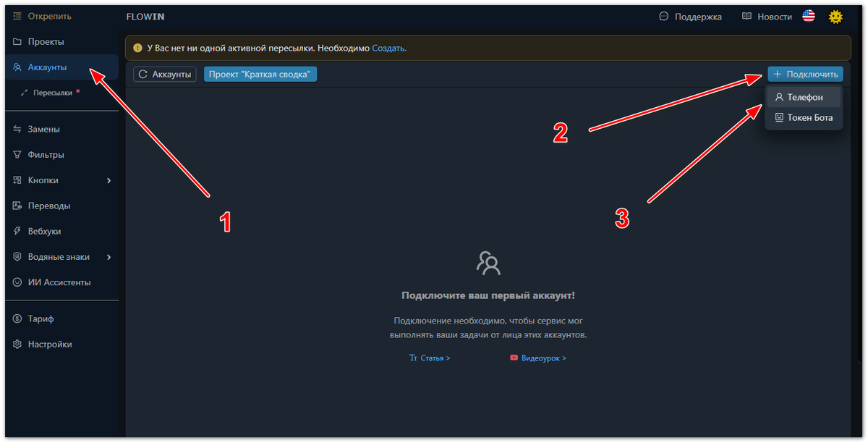
Task: Expand the Кнопки chevron arrow
Action: click(109, 180)
